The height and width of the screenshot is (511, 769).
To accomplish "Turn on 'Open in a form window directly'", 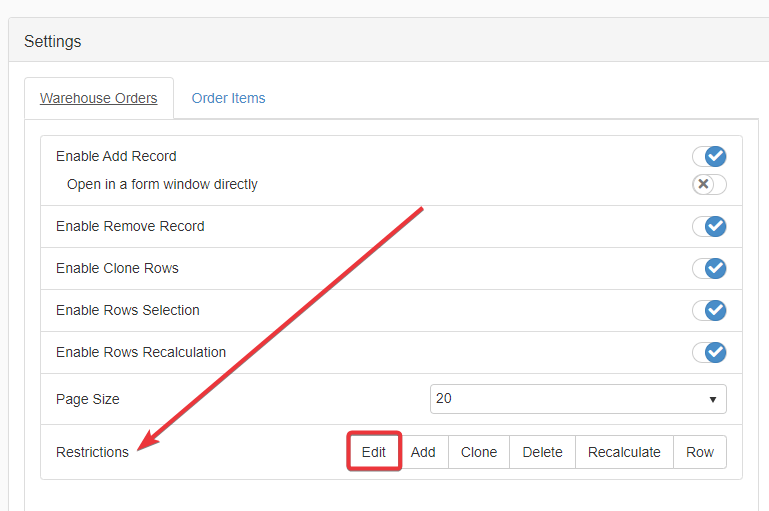I will point(709,184).
